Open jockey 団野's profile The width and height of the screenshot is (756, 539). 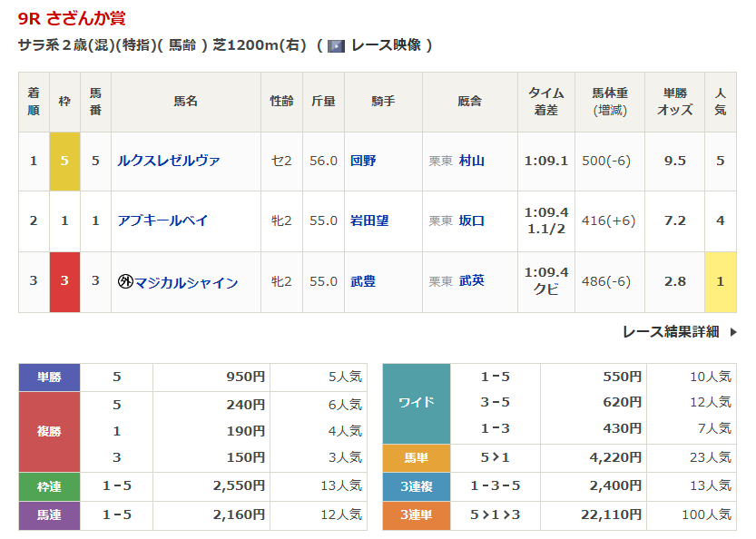click(x=363, y=161)
